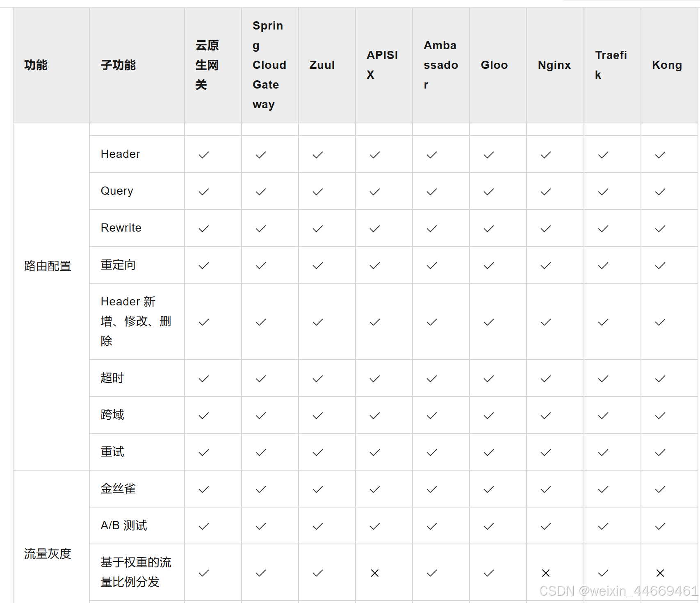The image size is (700, 603).
Task: Click the 跨域 row label
Action: click(x=112, y=415)
